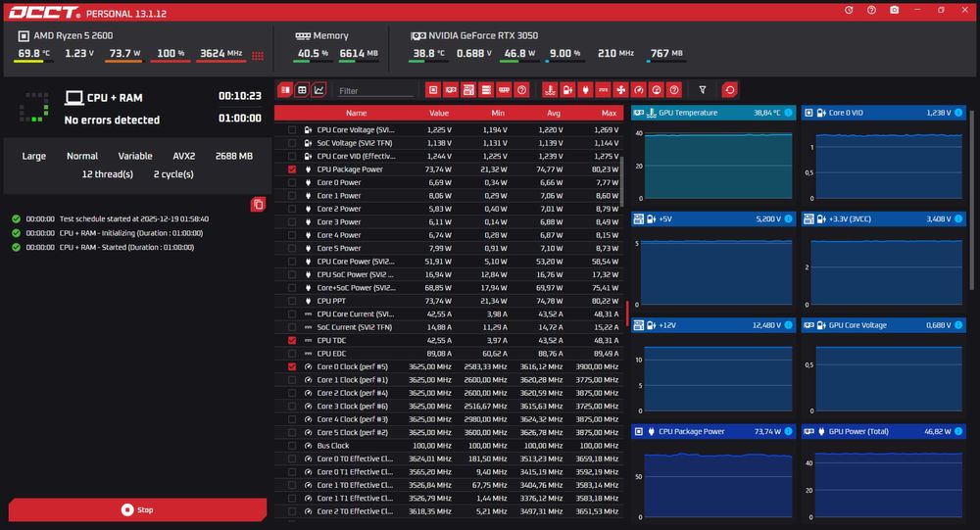Viewport: 980px width, 530px height.
Task: Sort the sensor table by Max column
Action: click(609, 113)
